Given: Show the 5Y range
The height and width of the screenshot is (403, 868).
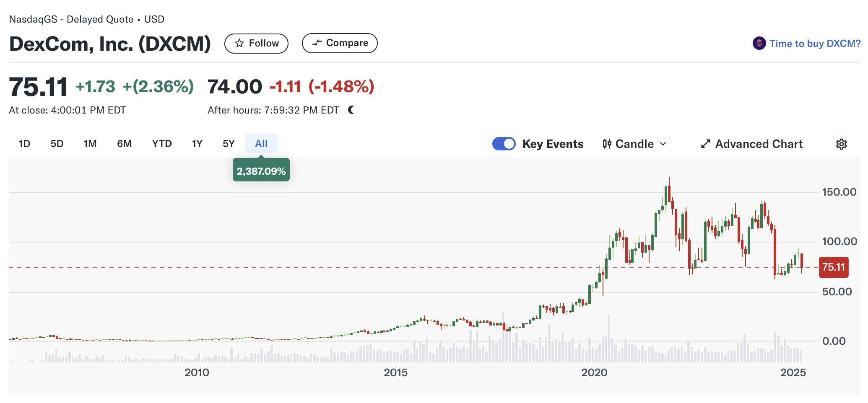Looking at the screenshot, I should (229, 144).
